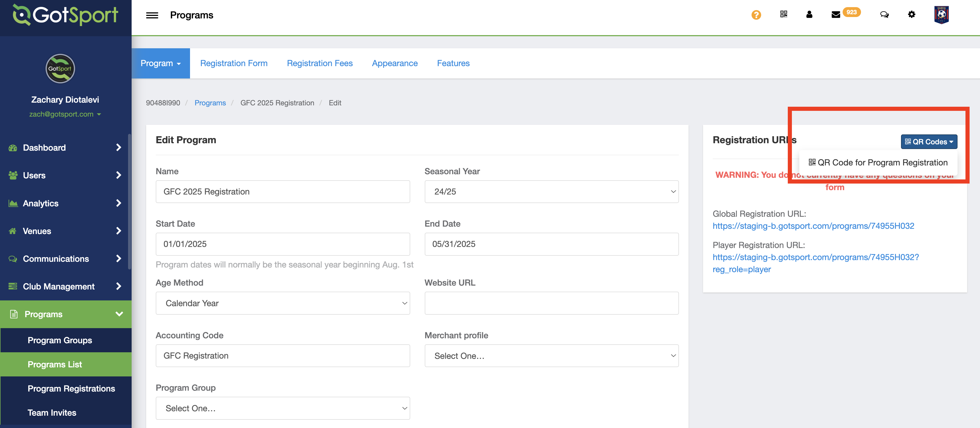Click the Users group icon in sidebar
The height and width of the screenshot is (428, 980).
point(13,175)
